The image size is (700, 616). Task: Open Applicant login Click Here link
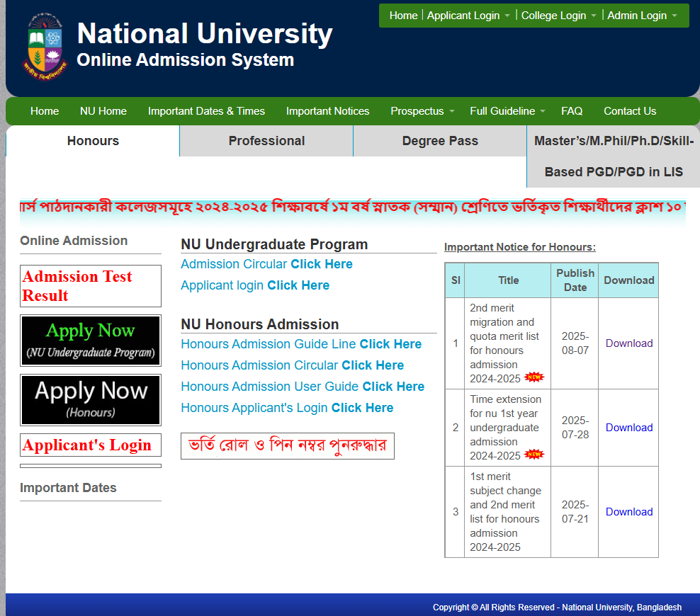tap(255, 285)
